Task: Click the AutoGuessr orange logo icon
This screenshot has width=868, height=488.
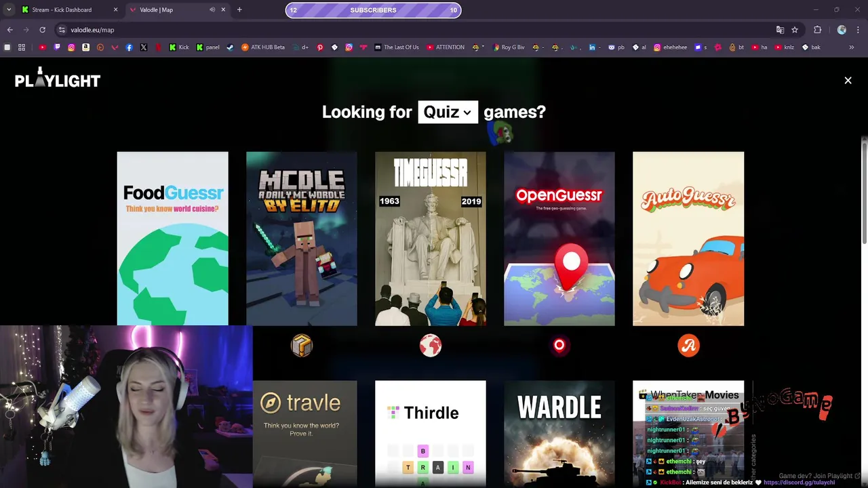Action: [x=688, y=346]
